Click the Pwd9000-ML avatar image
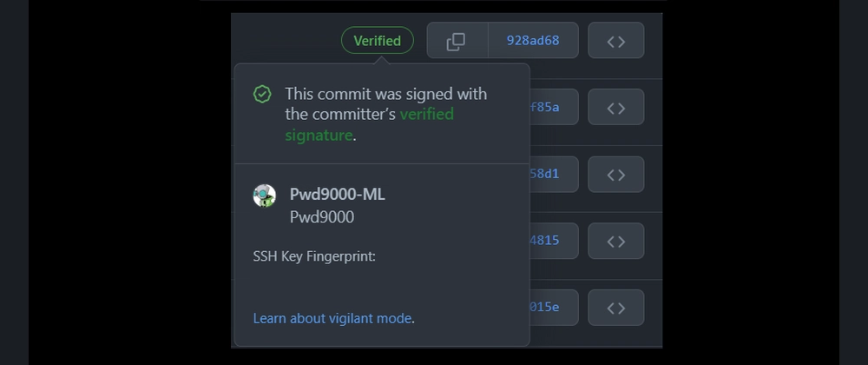The image size is (868, 365). [265, 196]
